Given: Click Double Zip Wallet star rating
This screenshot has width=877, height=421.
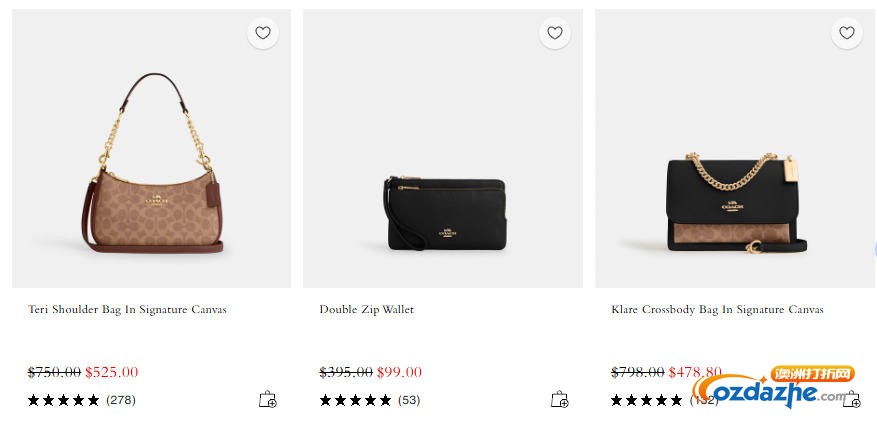Looking at the screenshot, I should click(x=355, y=400).
